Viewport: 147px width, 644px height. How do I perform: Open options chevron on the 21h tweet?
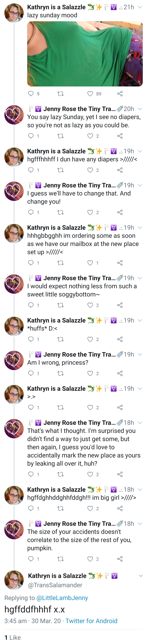[140, 7]
